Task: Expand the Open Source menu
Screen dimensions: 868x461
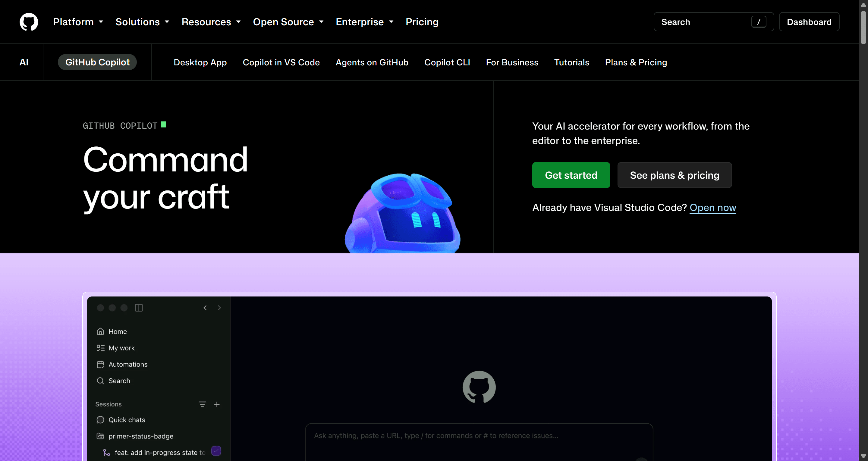Action: pos(288,22)
